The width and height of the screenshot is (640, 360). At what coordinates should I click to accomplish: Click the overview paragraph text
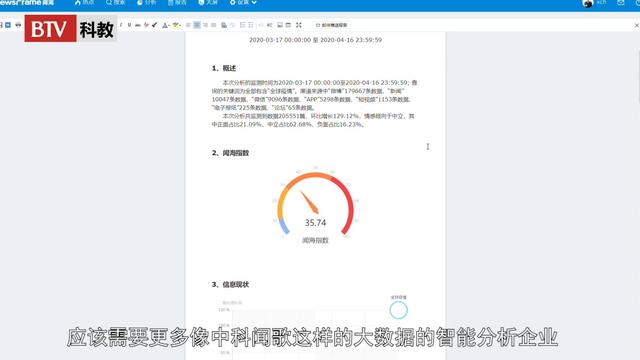(x=314, y=103)
